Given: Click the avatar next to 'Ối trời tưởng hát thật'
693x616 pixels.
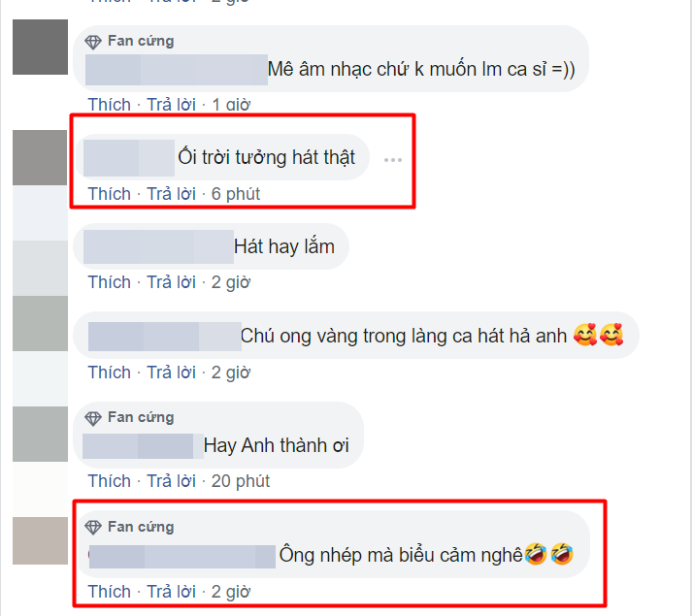Looking at the screenshot, I should (40, 158).
